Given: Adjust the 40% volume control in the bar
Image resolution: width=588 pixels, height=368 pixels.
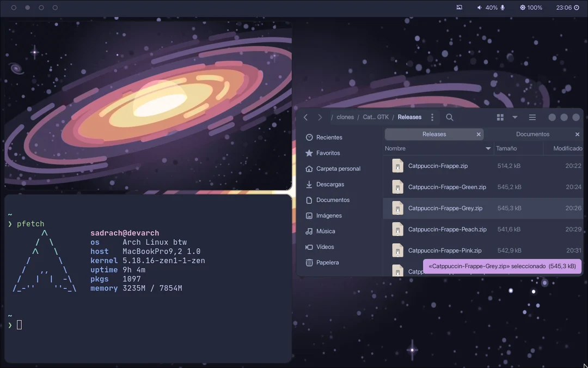Looking at the screenshot, I should pyautogui.click(x=489, y=8).
